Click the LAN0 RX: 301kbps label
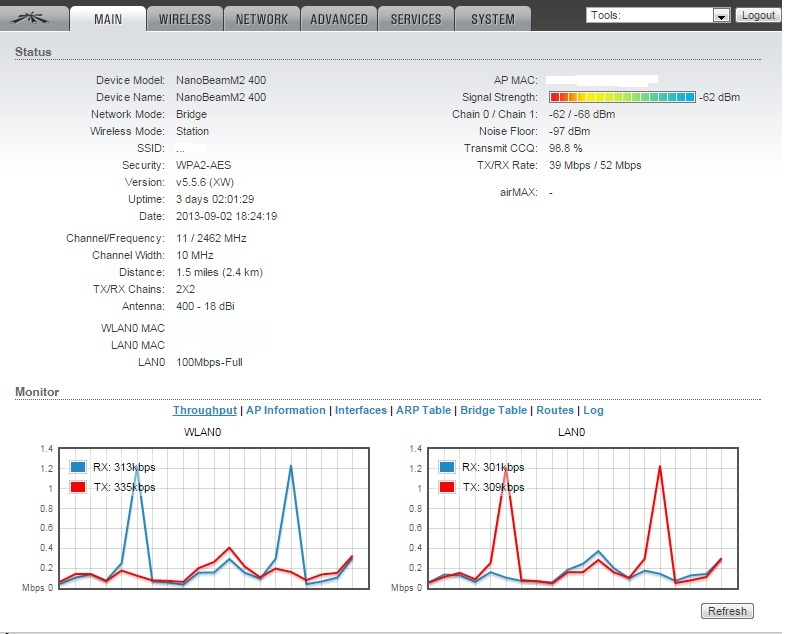The width and height of the screenshot is (796, 634). point(493,467)
